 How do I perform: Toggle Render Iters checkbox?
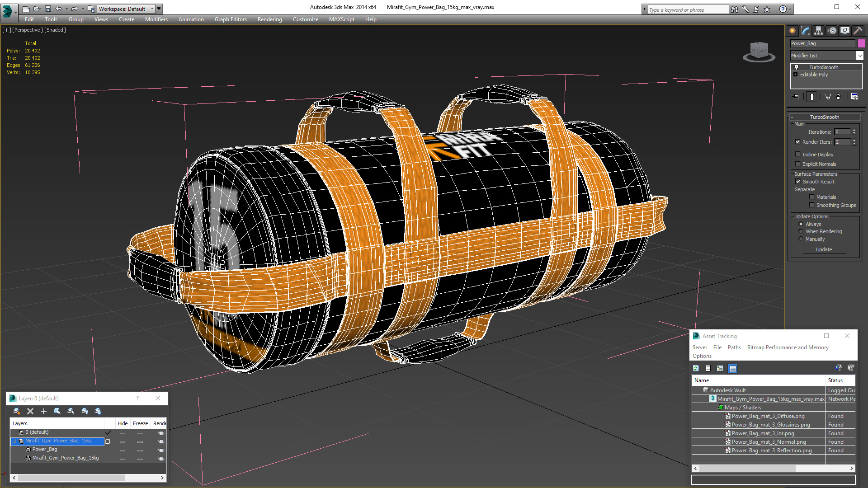click(x=798, y=142)
